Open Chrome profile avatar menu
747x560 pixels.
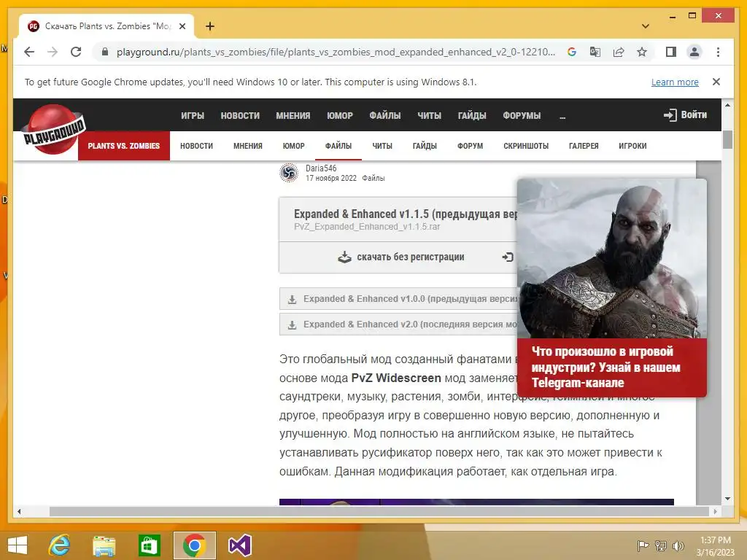(x=694, y=52)
